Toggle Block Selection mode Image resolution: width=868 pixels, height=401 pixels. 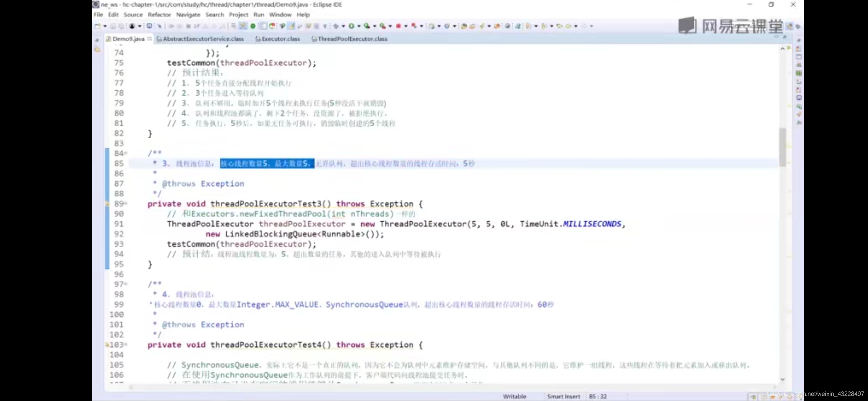316,26
